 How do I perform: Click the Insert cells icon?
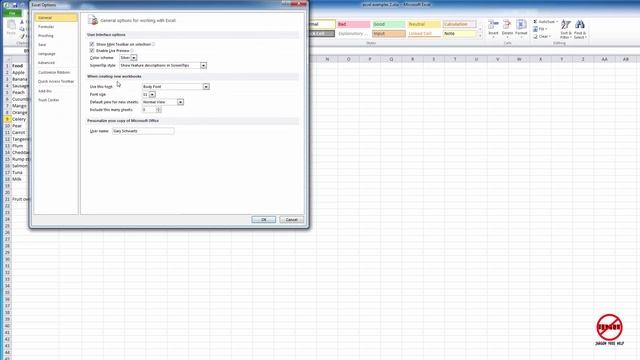tap(493, 24)
